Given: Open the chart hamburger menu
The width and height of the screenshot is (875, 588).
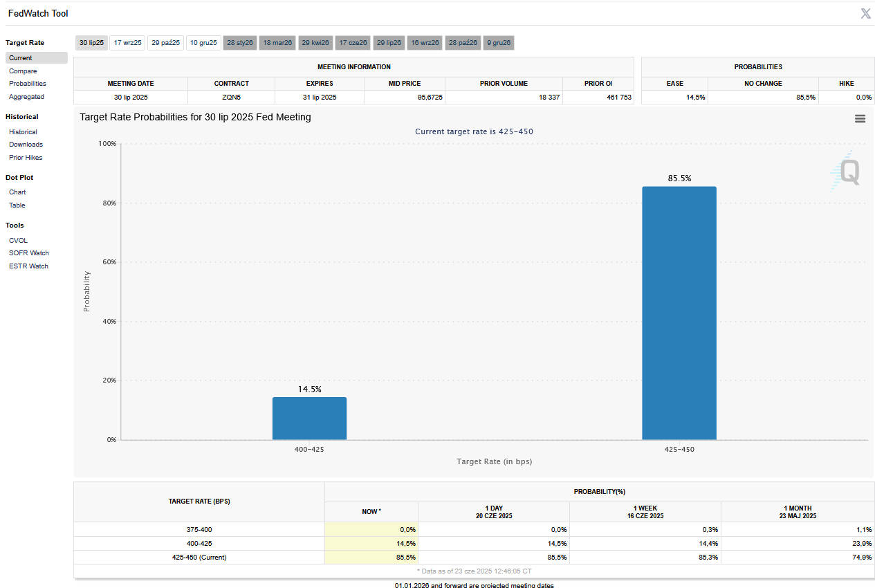Looking at the screenshot, I should click(x=860, y=118).
